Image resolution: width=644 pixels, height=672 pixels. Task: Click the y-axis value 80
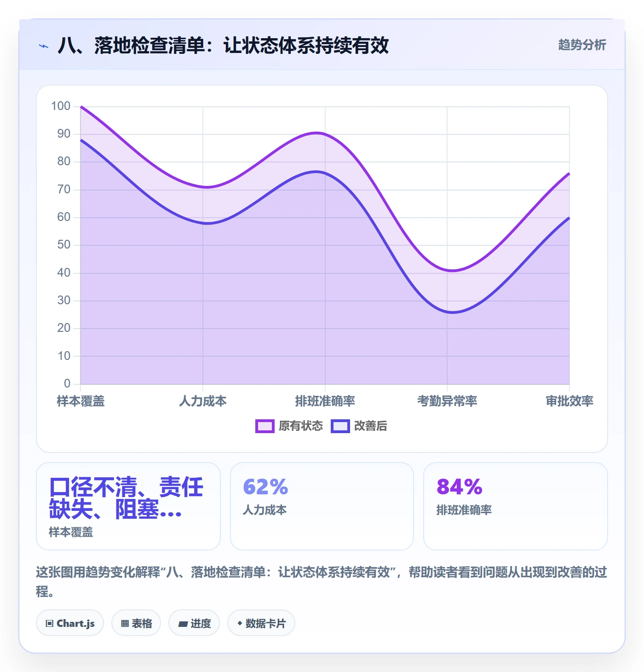(x=64, y=162)
